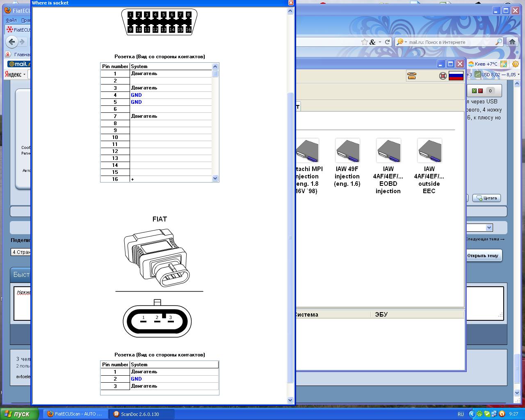
Task: Click the Открыть тему button
Action: coord(482,256)
